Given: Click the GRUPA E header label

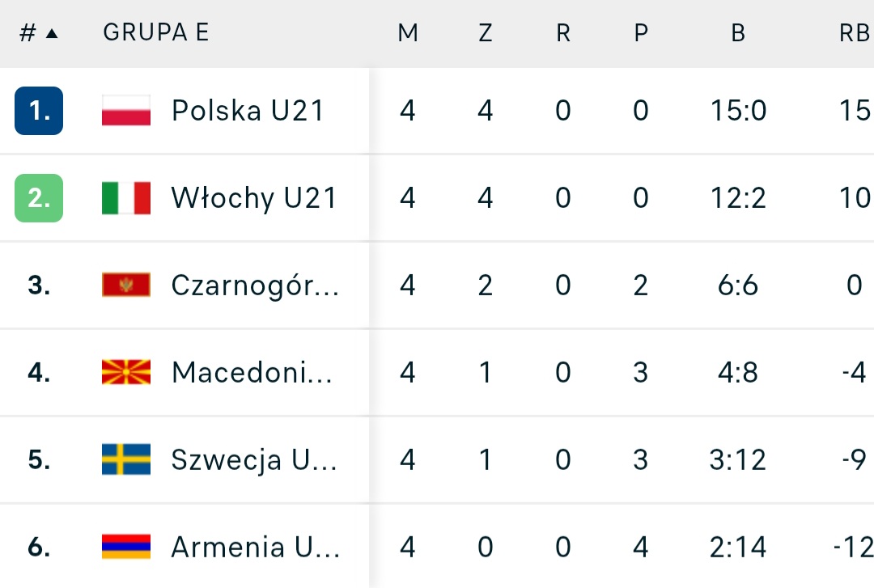Looking at the screenshot, I should [156, 32].
